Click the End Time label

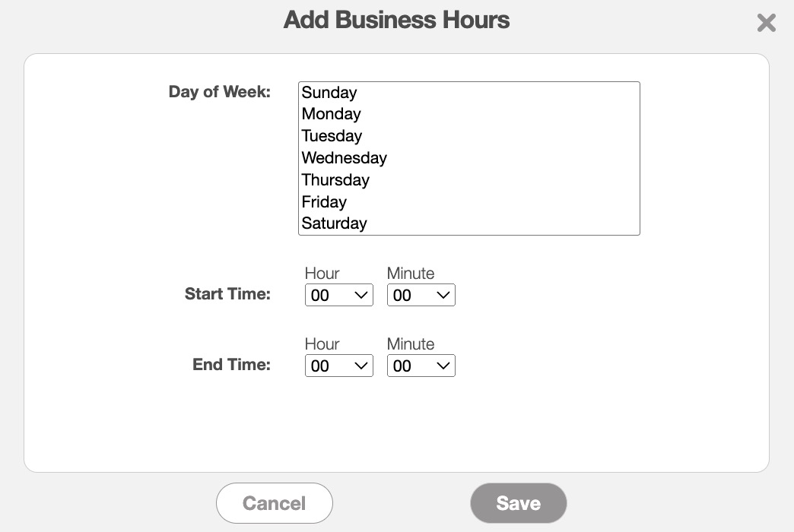point(231,364)
